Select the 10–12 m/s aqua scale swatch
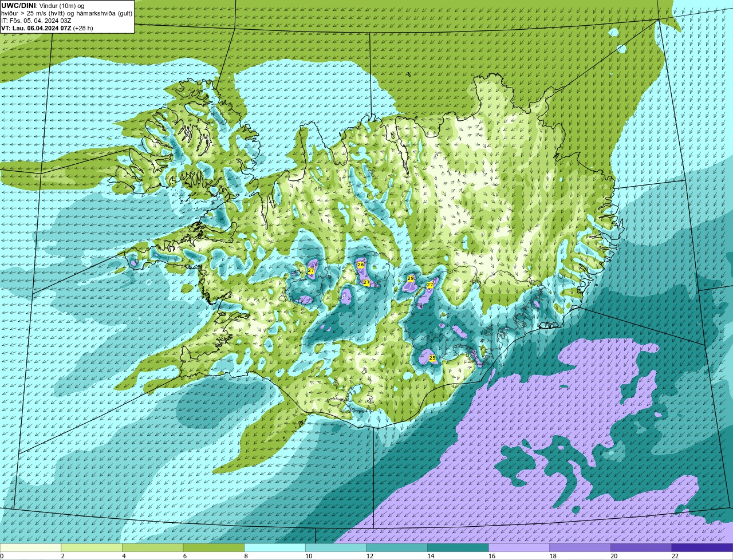This screenshot has width=733, height=560. 336,548
